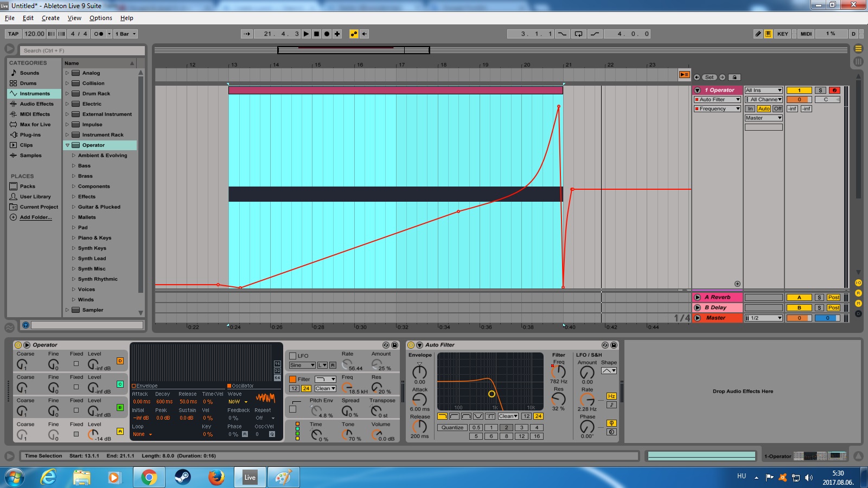Click the Back to Arrangement orange button
The height and width of the screenshot is (488, 868).
click(x=685, y=75)
